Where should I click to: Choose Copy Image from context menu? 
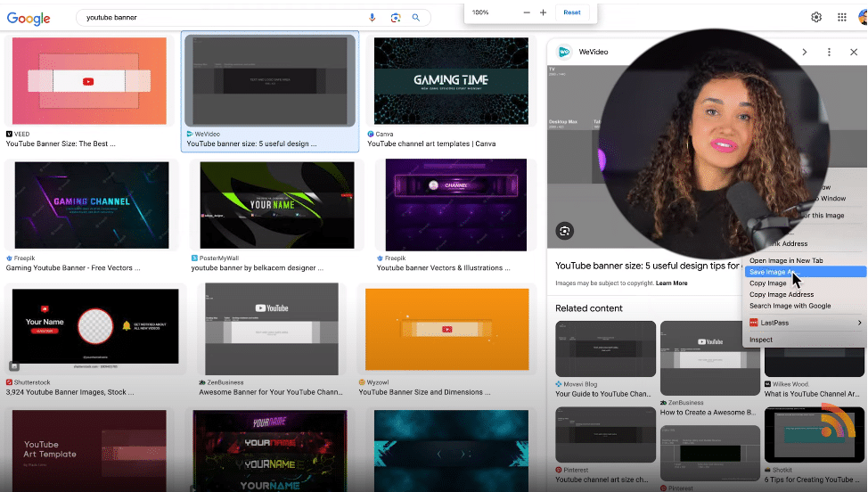[768, 283]
